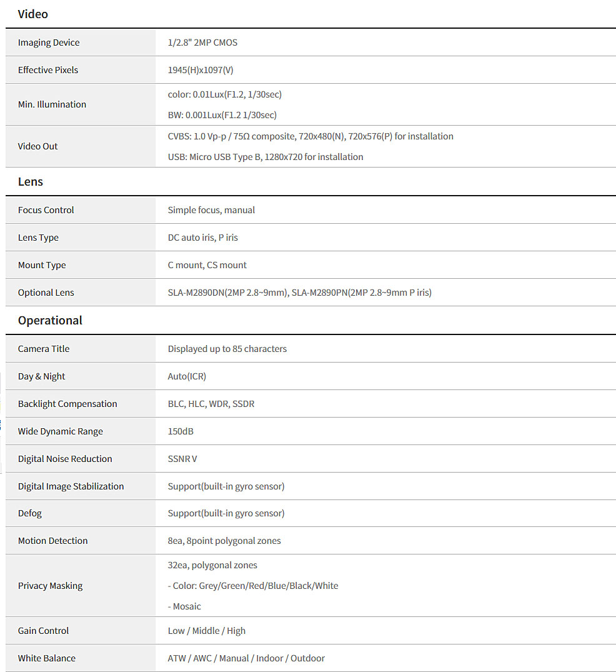The width and height of the screenshot is (616, 672).
Task: Click the Focus Control label
Action: [46, 210]
